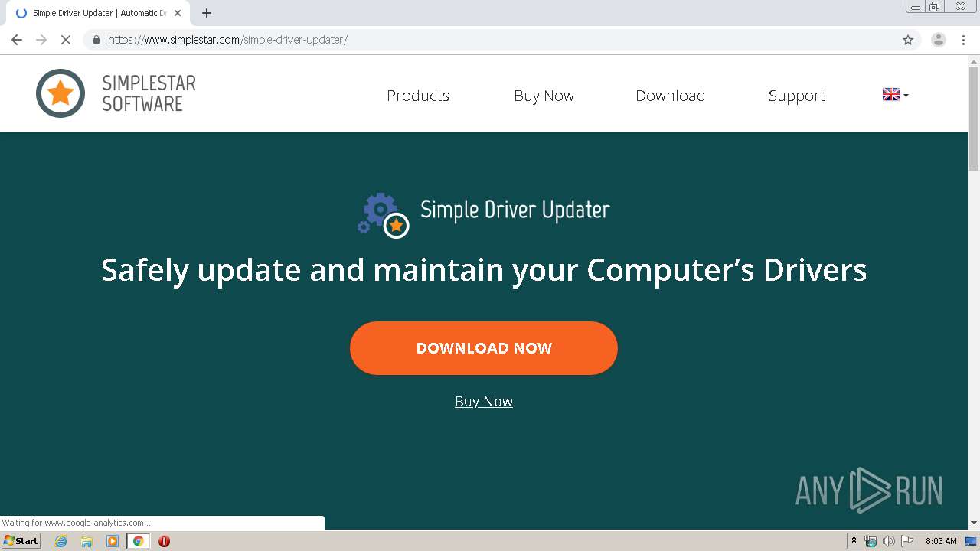
Task: View site info via the padlock icon
Action: click(x=96, y=40)
